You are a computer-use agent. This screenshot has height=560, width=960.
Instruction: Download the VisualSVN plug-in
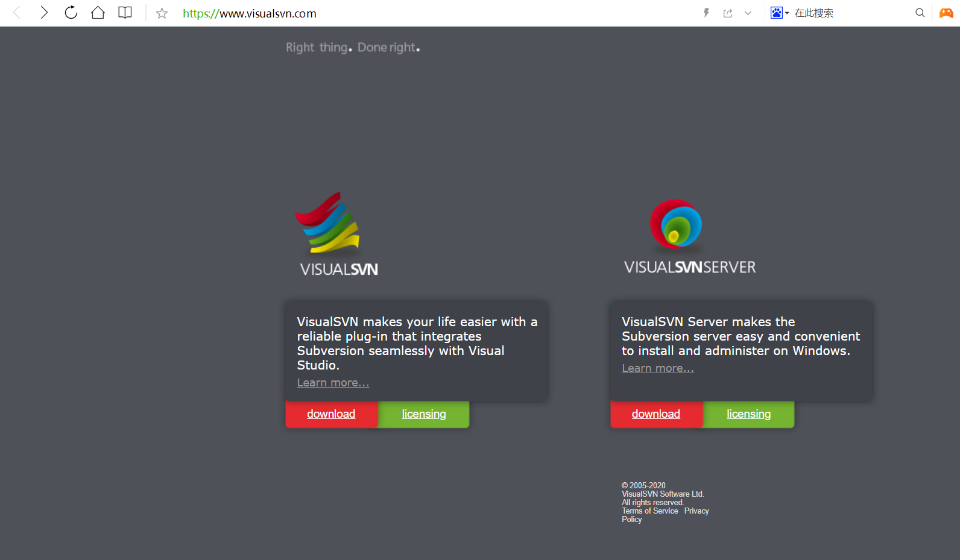tap(331, 414)
